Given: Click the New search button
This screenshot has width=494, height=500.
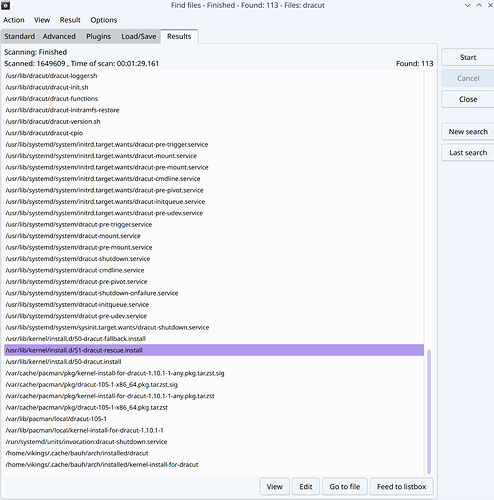Looking at the screenshot, I should pos(468,132).
